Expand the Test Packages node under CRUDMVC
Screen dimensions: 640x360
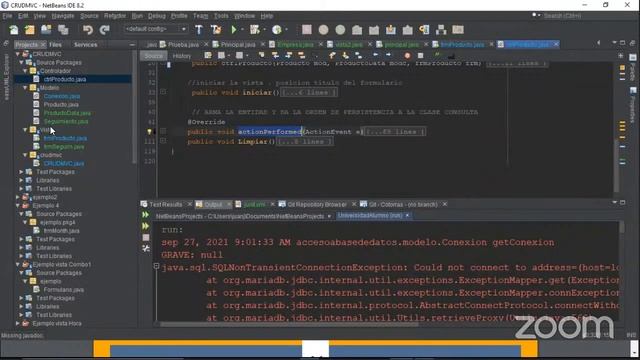point(21,172)
